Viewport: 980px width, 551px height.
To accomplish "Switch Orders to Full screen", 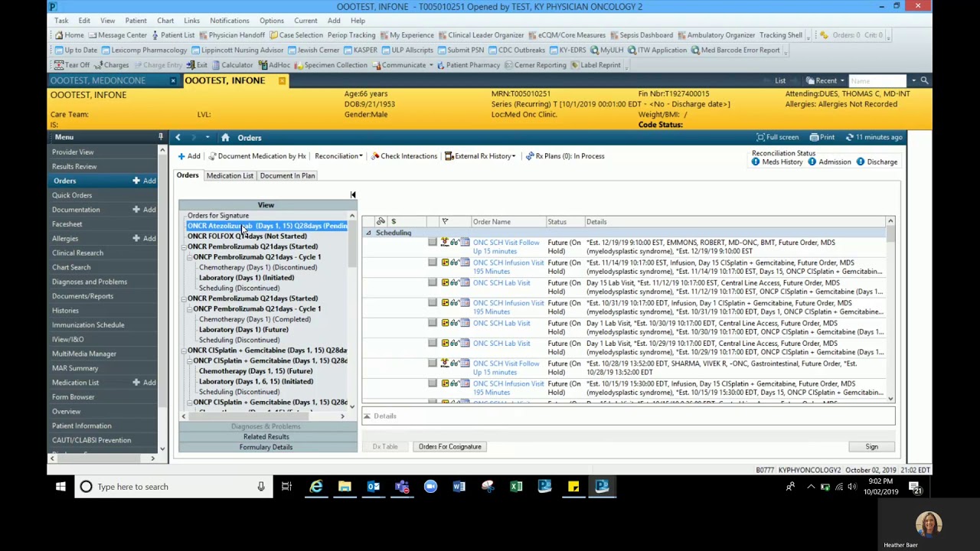I will (x=777, y=138).
